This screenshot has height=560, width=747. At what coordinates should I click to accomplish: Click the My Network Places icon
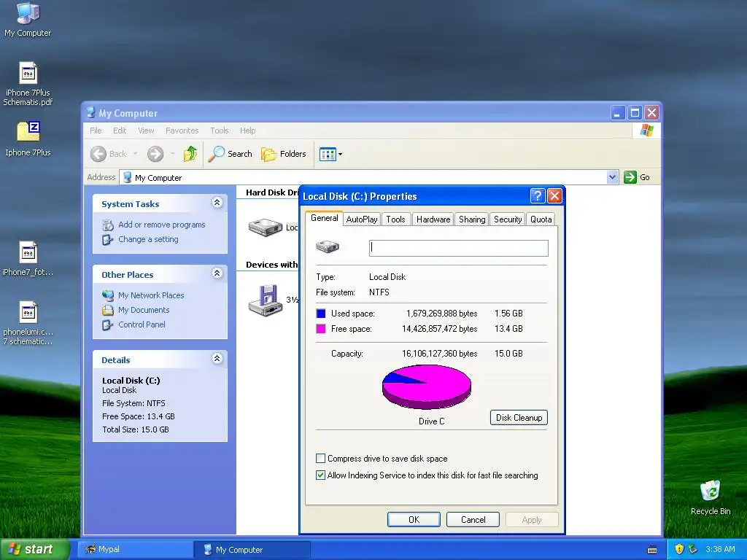click(108, 295)
